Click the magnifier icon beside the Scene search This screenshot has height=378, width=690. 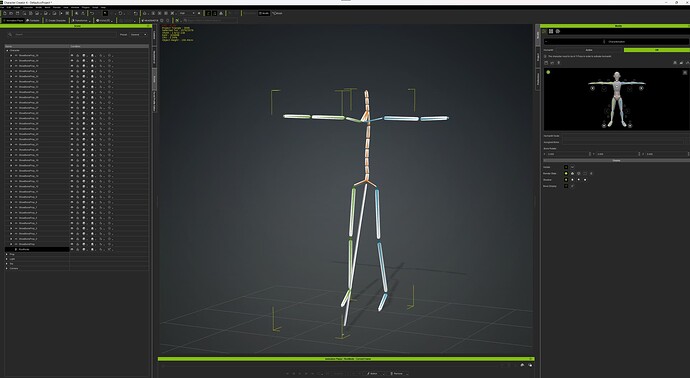[x=10, y=34]
